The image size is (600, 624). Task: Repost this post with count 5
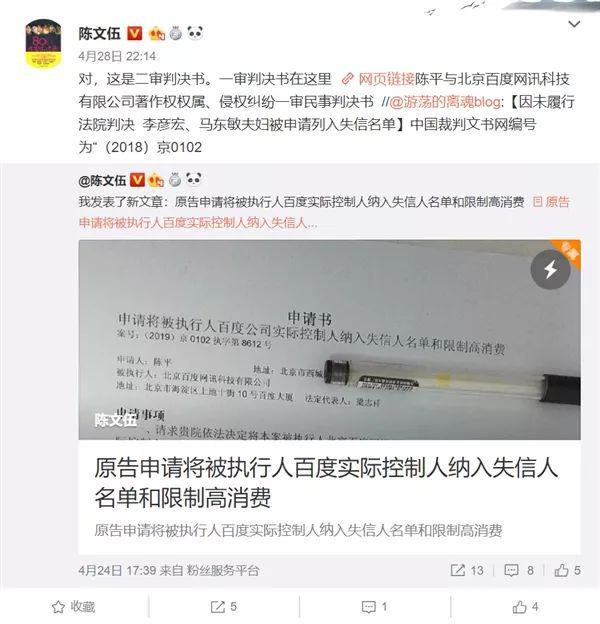click(224, 607)
